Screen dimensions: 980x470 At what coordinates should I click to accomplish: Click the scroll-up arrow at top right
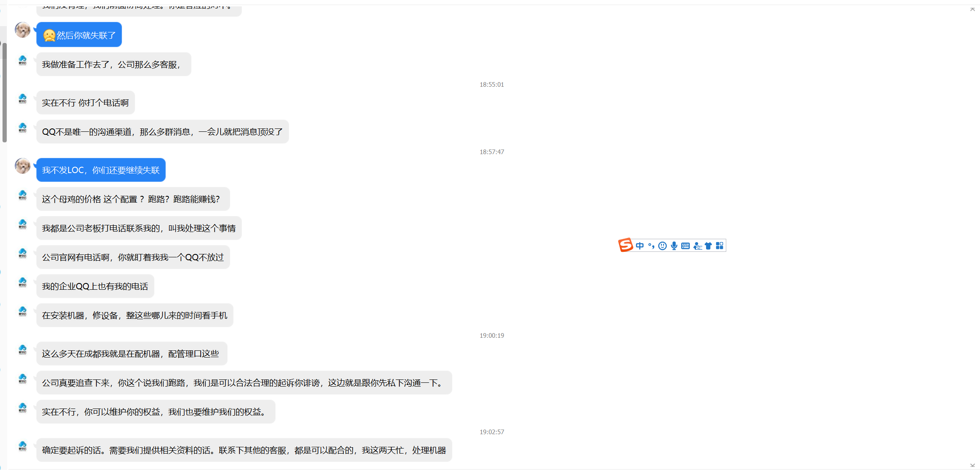click(x=972, y=9)
